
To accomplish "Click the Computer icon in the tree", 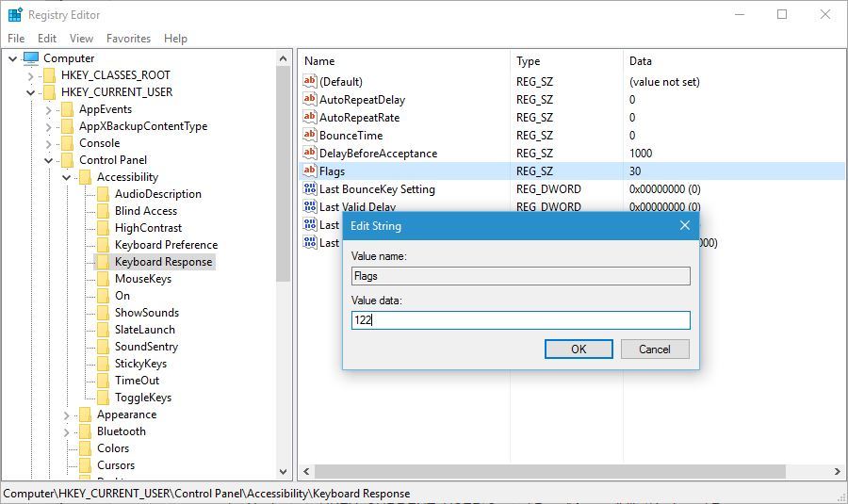I will click(31, 57).
